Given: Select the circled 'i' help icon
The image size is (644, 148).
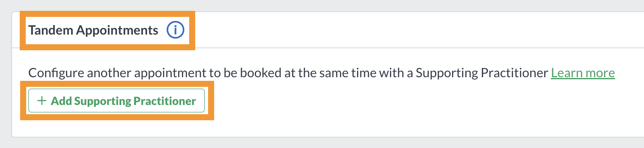Looking at the screenshot, I should point(175,30).
